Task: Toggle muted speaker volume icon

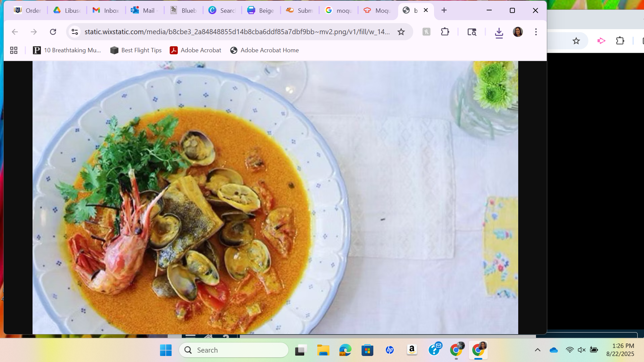Action: point(582,350)
